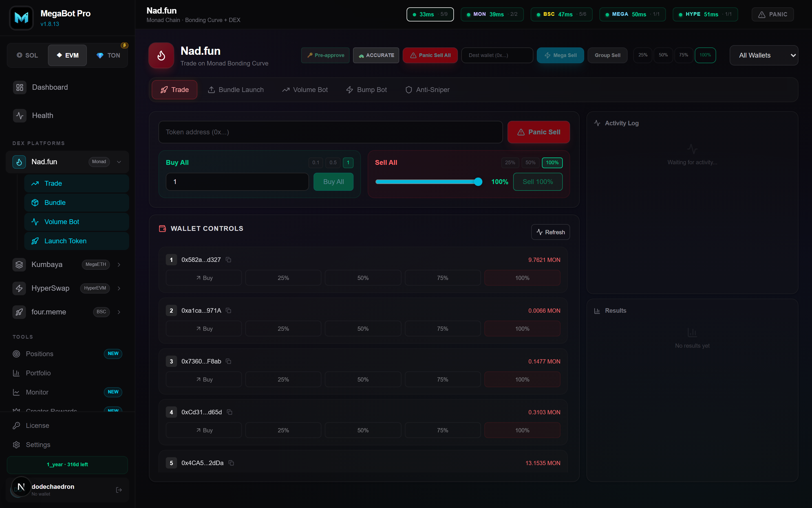
Task: Open Positions target icon
Action: [16, 354]
